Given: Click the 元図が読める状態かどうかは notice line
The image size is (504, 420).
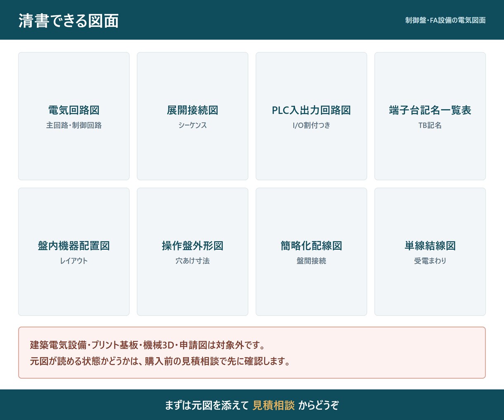Looking at the screenshot, I should 160,361.
